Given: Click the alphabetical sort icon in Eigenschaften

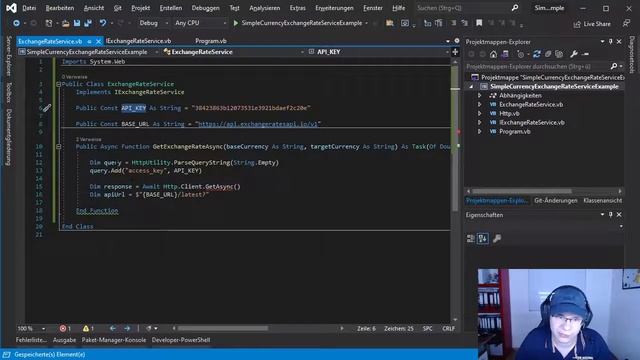Looking at the screenshot, I should (x=483, y=238).
